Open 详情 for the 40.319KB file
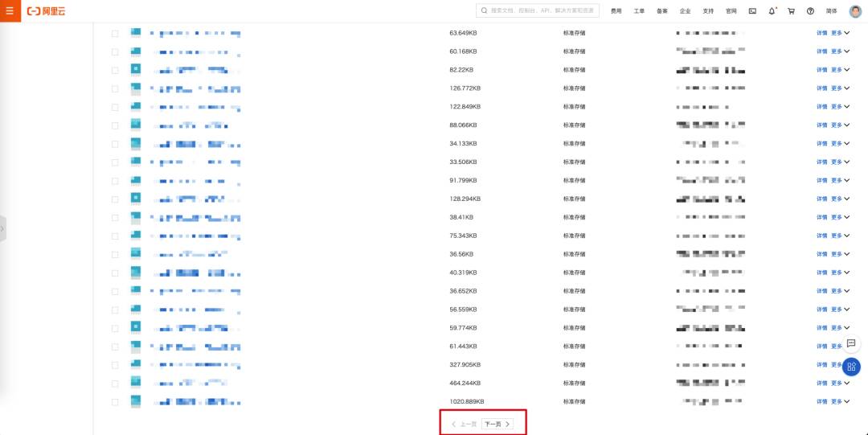This screenshot has width=868, height=435. tap(822, 273)
